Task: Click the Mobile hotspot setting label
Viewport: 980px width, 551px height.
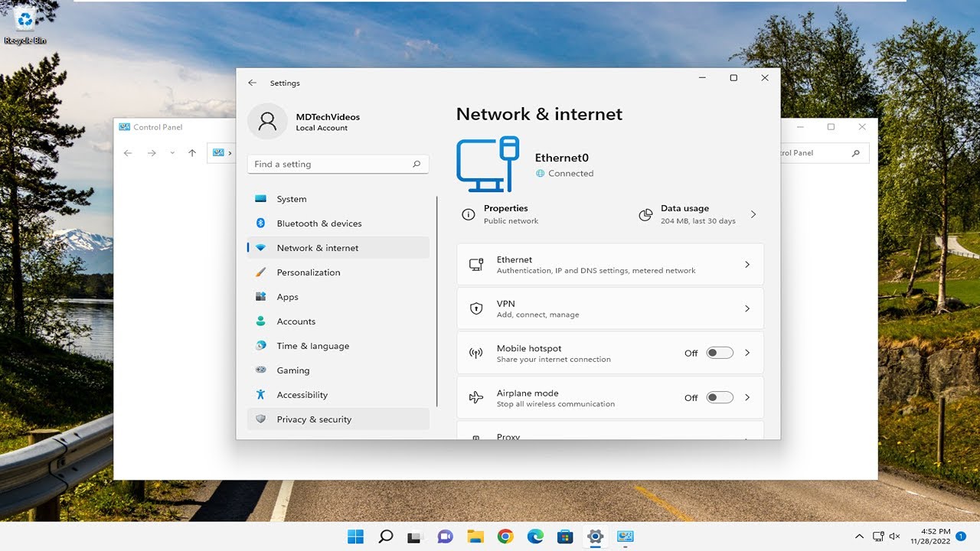Action: pyautogui.click(x=529, y=348)
